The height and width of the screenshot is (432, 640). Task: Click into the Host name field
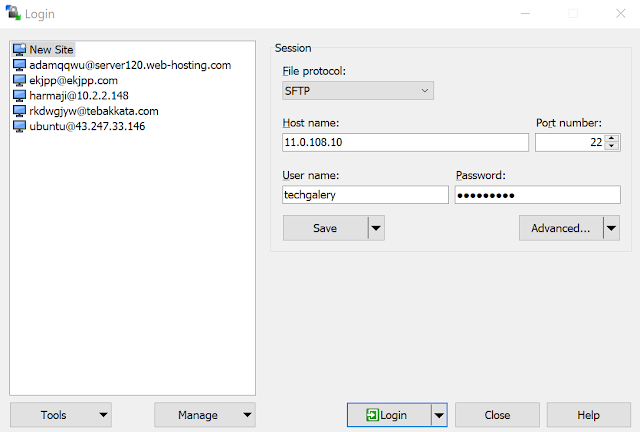[405, 143]
